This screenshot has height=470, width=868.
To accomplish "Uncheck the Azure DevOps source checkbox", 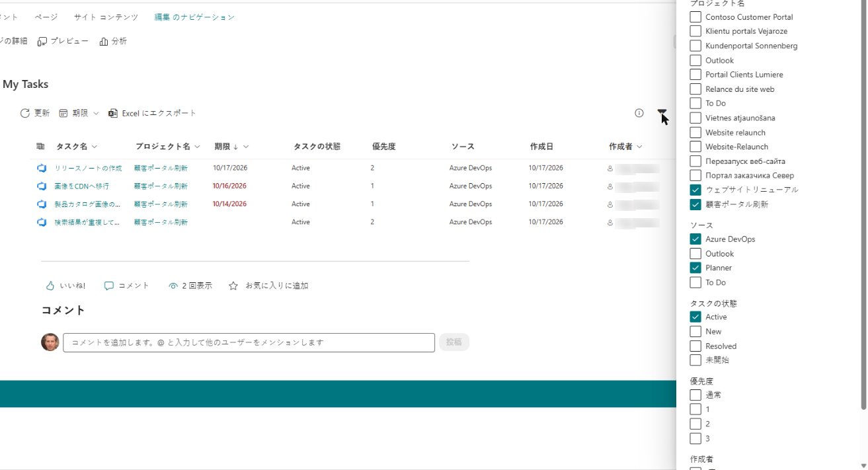I will [x=695, y=239].
